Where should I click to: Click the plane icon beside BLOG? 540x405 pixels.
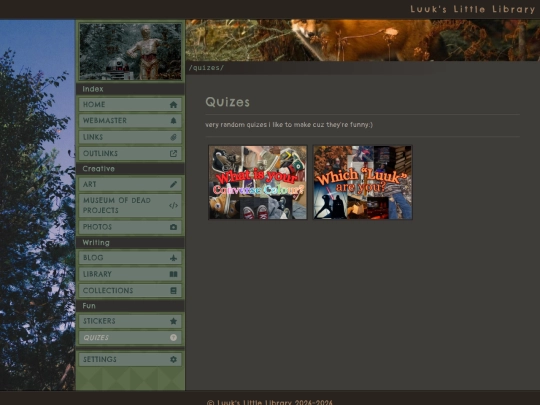click(173, 258)
